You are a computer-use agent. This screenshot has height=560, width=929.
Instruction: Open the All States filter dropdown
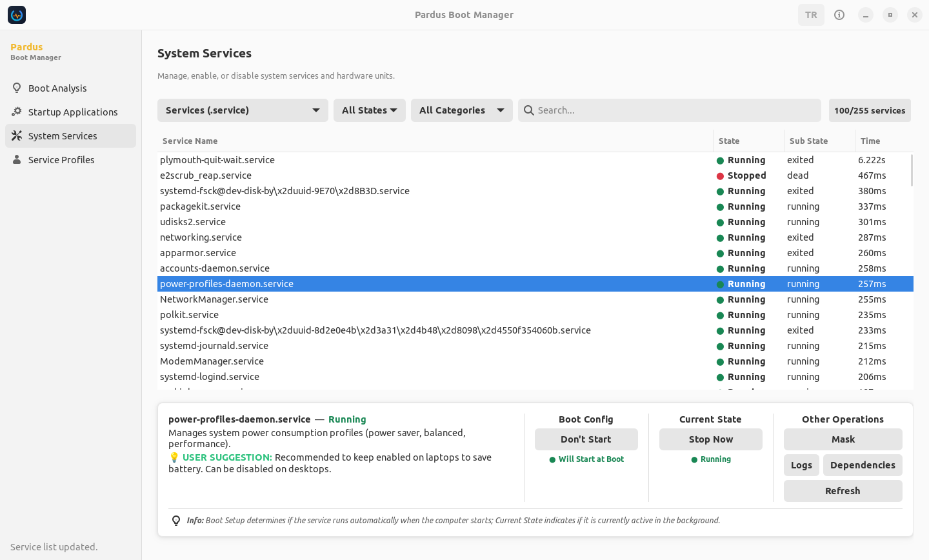tap(370, 110)
